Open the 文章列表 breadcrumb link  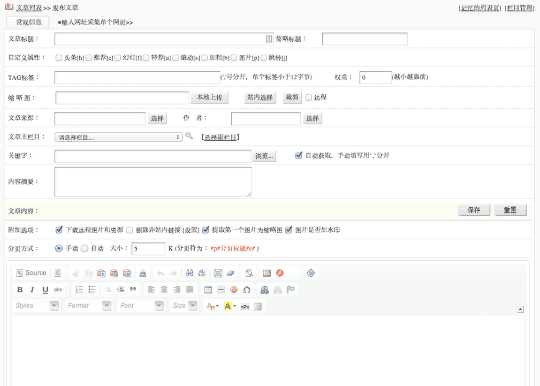[29, 8]
